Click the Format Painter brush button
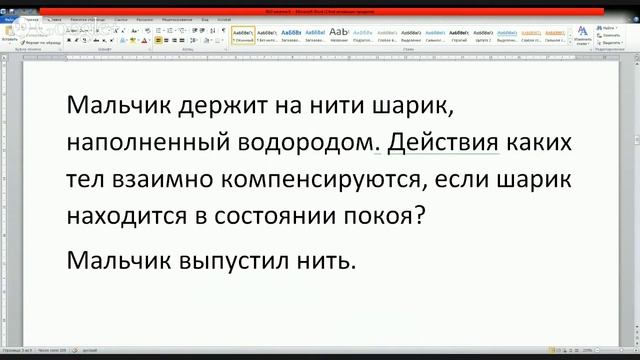The height and width of the screenshot is (360, 640). 41,42
